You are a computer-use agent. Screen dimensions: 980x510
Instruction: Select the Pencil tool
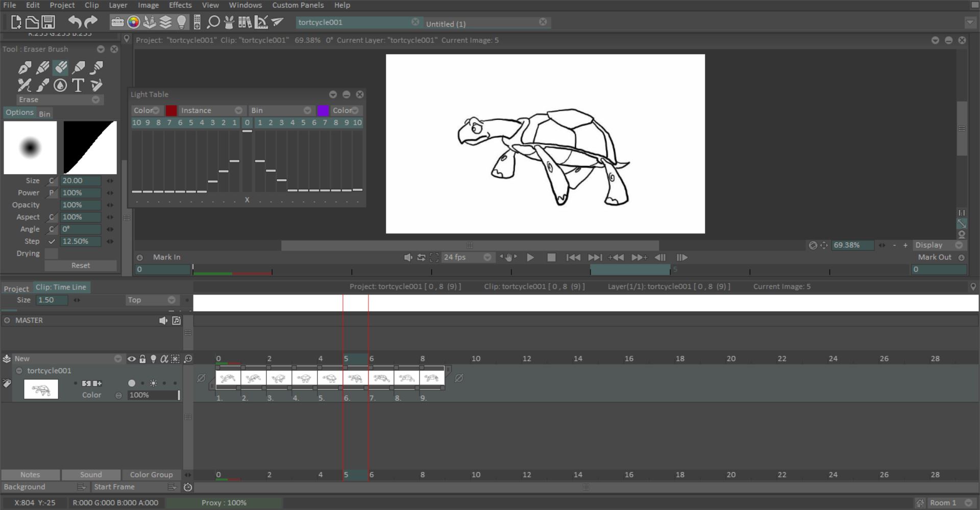tap(43, 67)
